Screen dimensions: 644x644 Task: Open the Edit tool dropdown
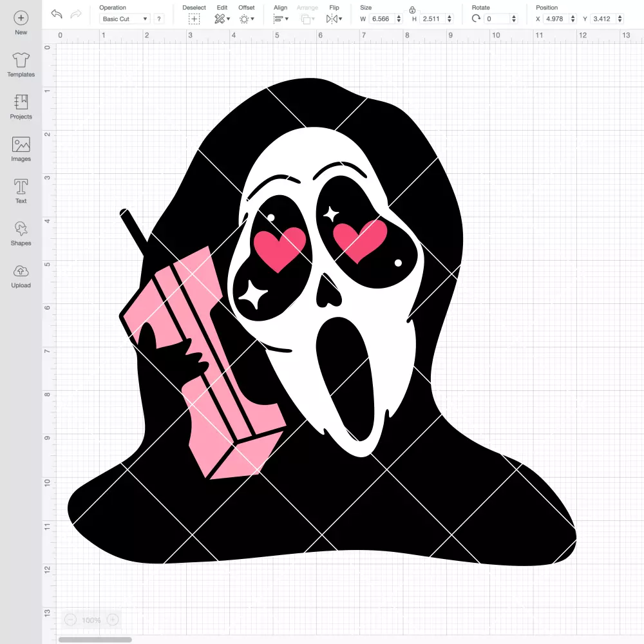pyautogui.click(x=222, y=19)
